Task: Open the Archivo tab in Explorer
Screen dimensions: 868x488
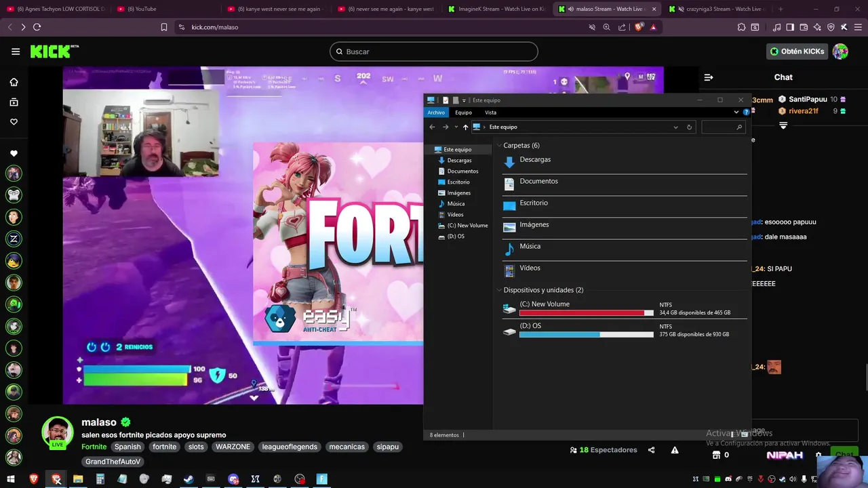Action: [x=436, y=113]
